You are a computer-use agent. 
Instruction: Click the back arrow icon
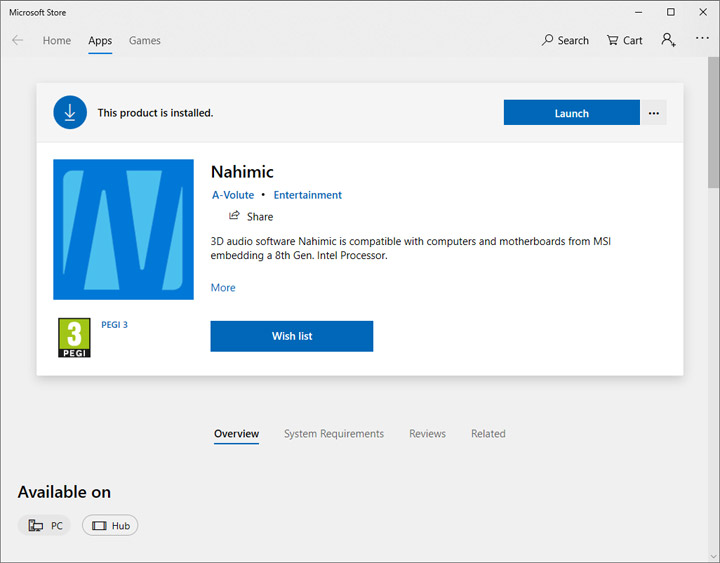[x=18, y=41]
